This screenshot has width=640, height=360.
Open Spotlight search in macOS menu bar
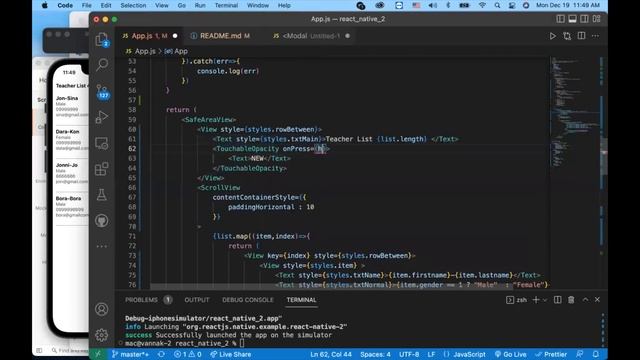tap(497, 5)
